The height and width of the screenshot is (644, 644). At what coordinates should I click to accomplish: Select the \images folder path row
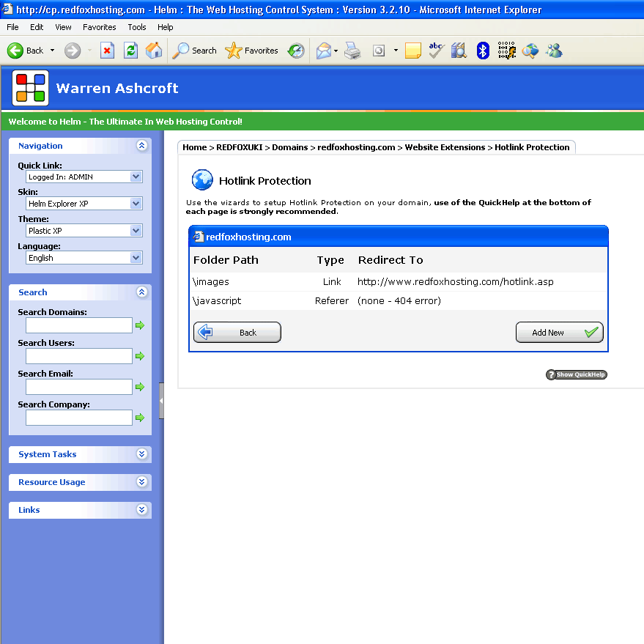tap(398, 282)
